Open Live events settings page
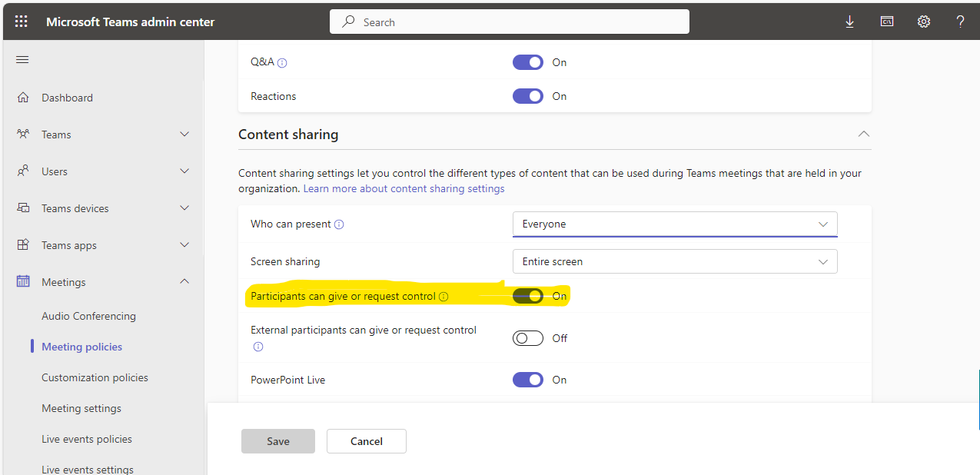 [x=88, y=469]
